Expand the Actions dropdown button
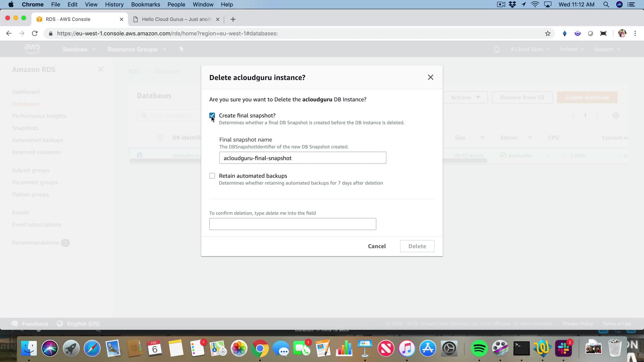 pos(465,98)
